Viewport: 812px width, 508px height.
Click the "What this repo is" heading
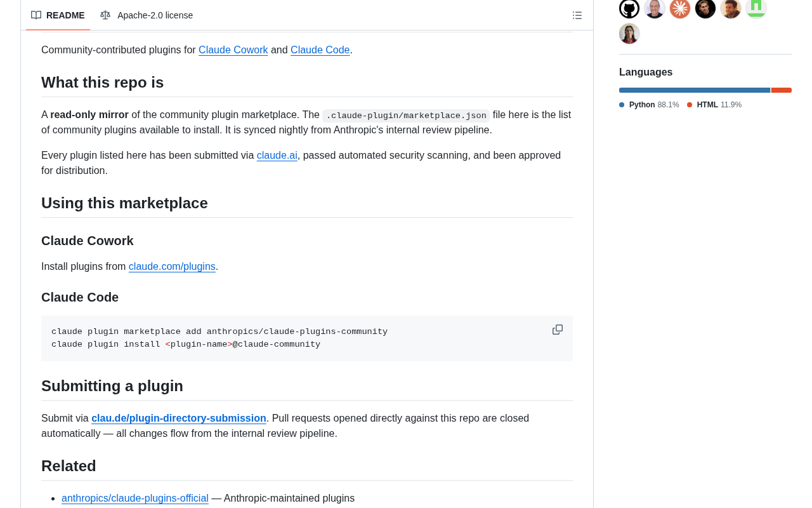(x=102, y=83)
